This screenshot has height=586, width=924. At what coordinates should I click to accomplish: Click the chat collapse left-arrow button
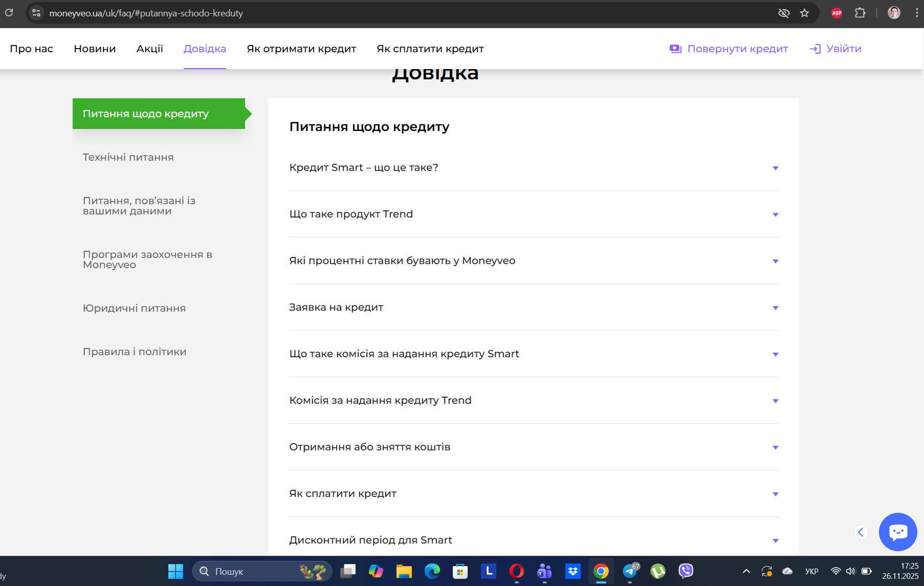point(861,532)
